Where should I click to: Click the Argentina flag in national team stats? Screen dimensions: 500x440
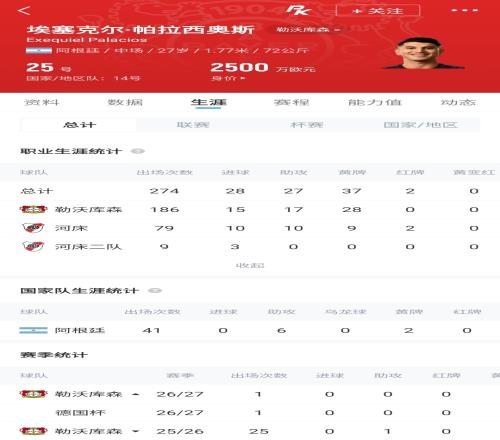pyautogui.click(x=33, y=330)
